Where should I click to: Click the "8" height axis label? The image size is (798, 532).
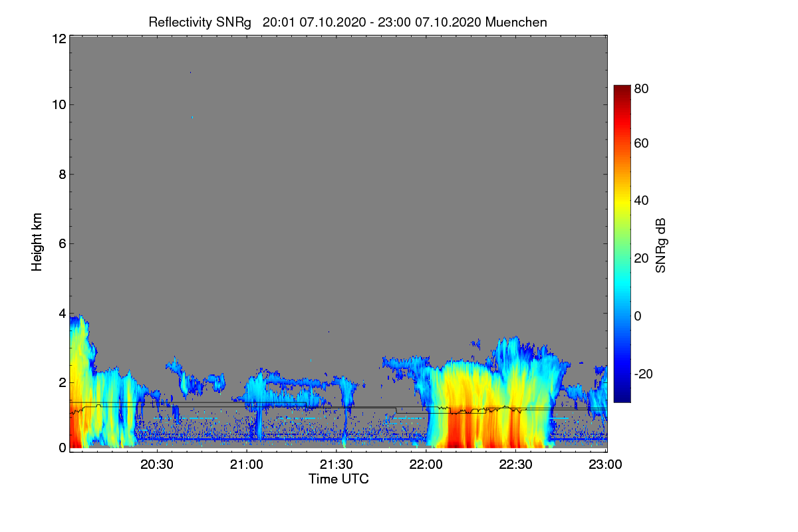[x=61, y=174]
